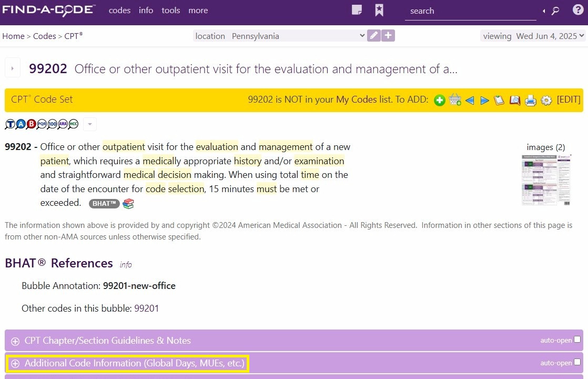This screenshot has width=588, height=379.
Task: Click the pencil edit location icon
Action: [374, 36]
